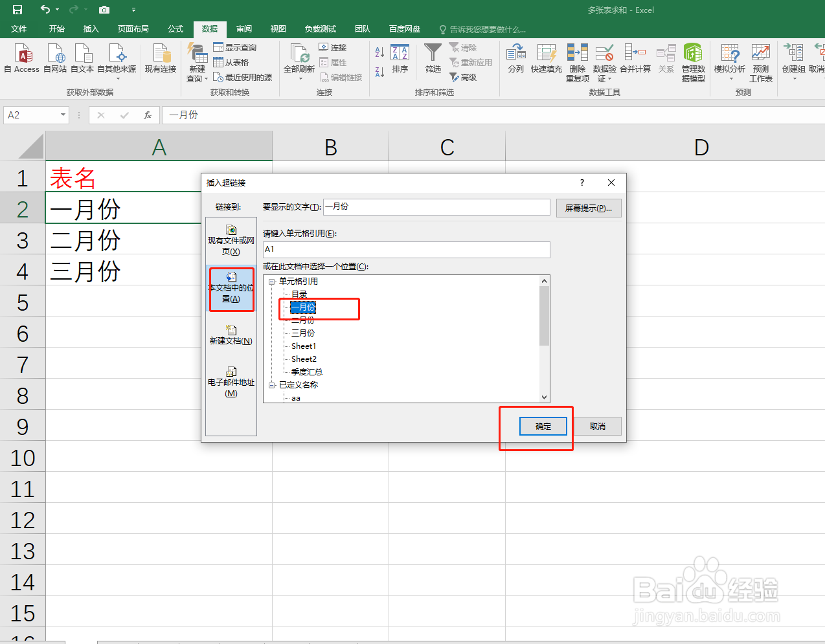Click the Cancel (取消) button

click(x=598, y=427)
